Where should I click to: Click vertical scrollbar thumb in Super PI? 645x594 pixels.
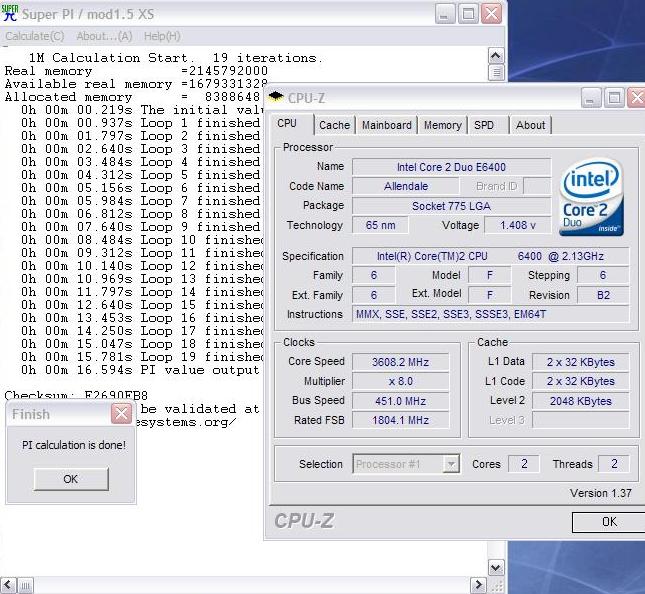point(496,72)
